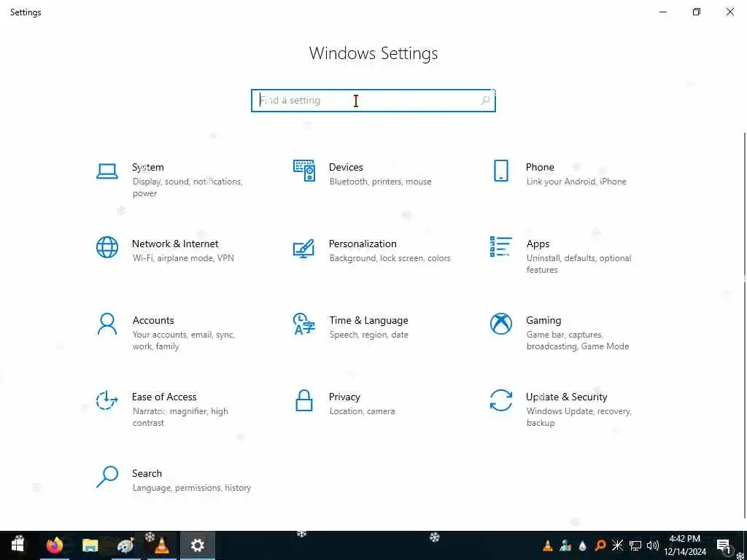Click the water droplet tray icon
Viewport: 747px width, 560px height.
pyautogui.click(x=583, y=545)
